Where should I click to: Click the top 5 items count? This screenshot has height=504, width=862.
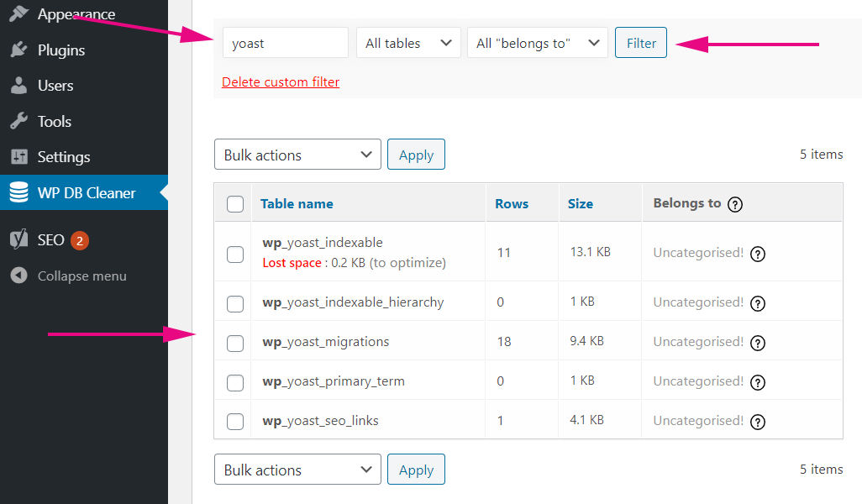tap(822, 155)
